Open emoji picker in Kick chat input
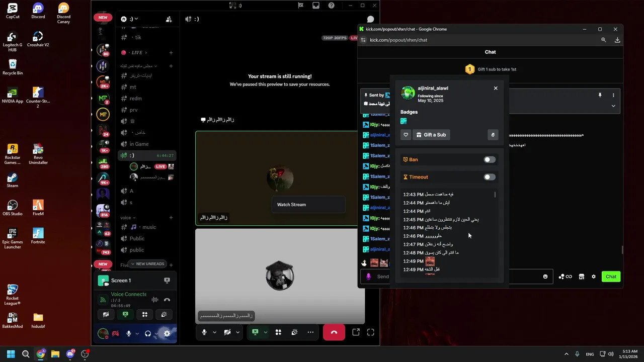Screen dimensions: 644x362 click(545, 277)
